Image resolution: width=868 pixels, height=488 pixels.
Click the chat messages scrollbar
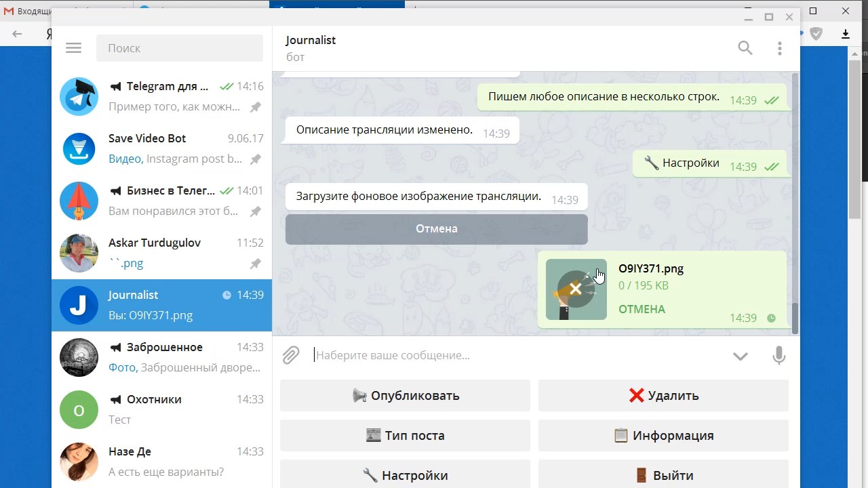click(x=795, y=203)
